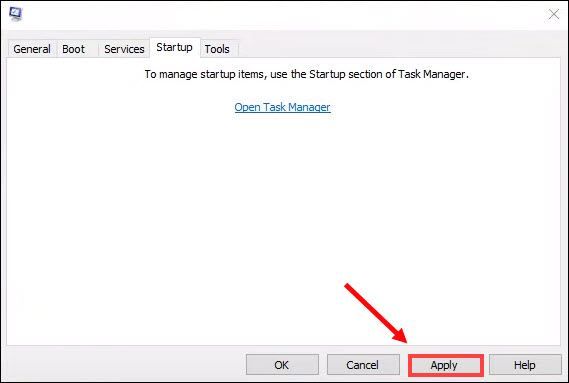Close the System Configuration window
569x383 pixels.
click(554, 15)
